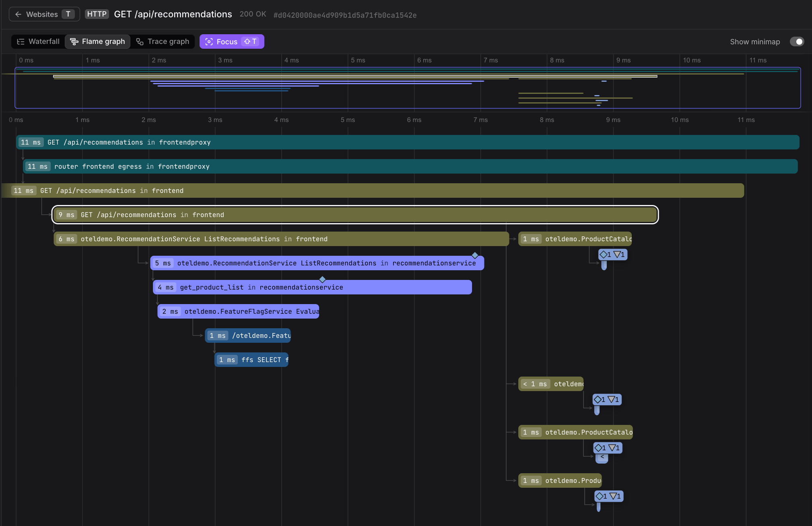Click the back arrow next to Websites
812x526 pixels.
click(18, 14)
